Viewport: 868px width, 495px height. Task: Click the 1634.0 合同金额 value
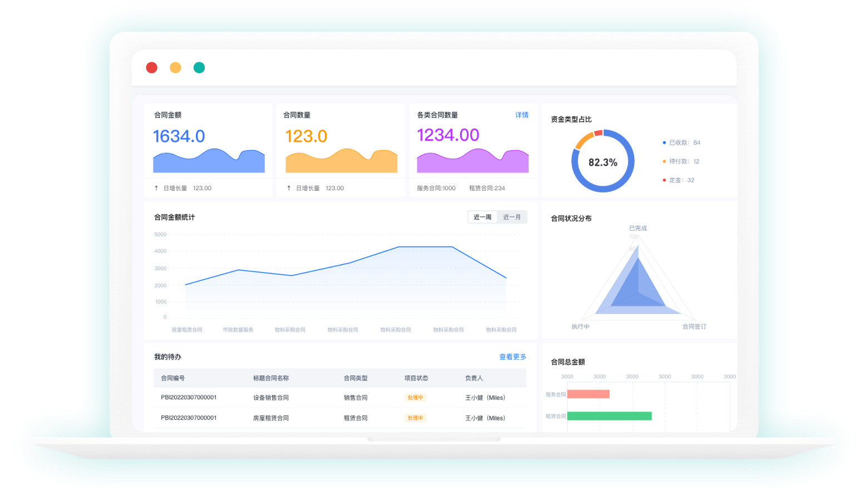pyautogui.click(x=179, y=136)
